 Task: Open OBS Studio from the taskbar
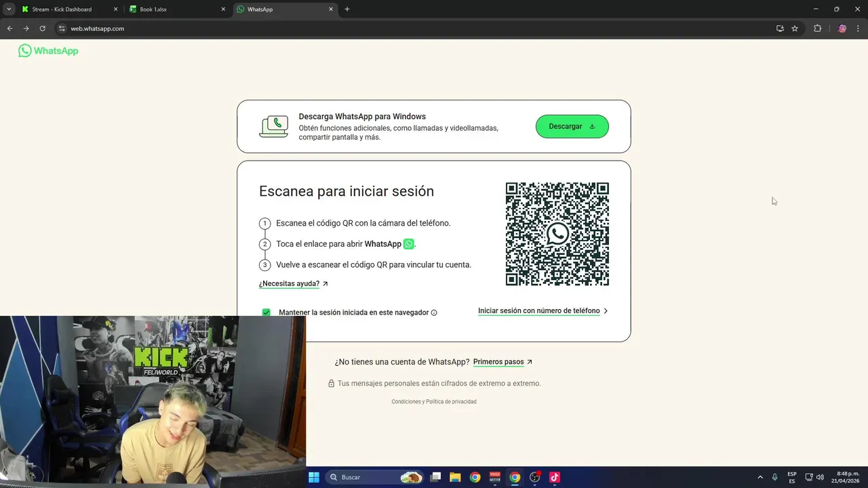coord(534,477)
